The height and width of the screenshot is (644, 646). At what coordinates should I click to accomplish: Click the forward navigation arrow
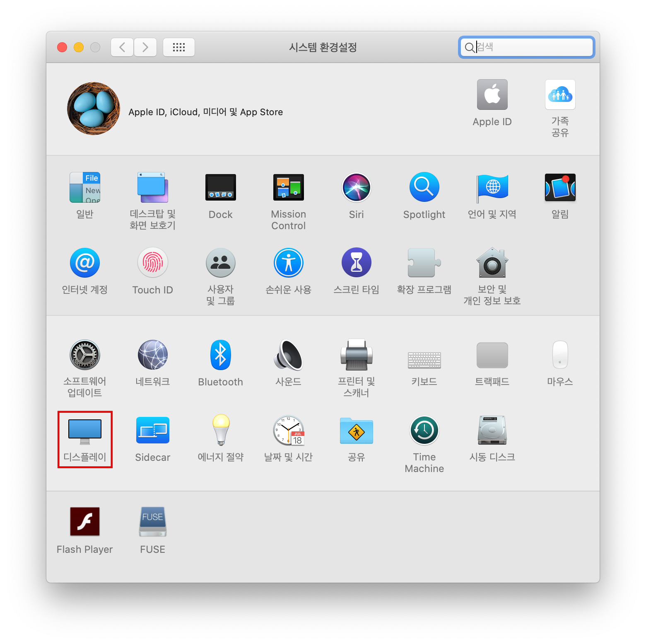[145, 47]
